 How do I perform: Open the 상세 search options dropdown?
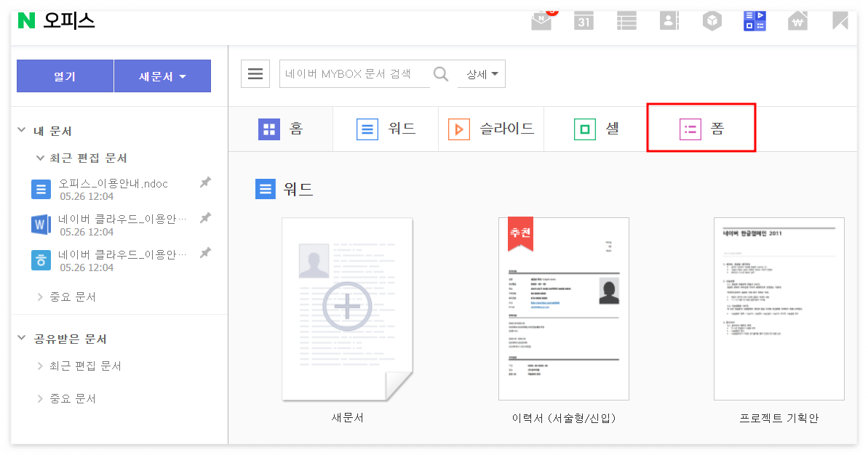(480, 73)
